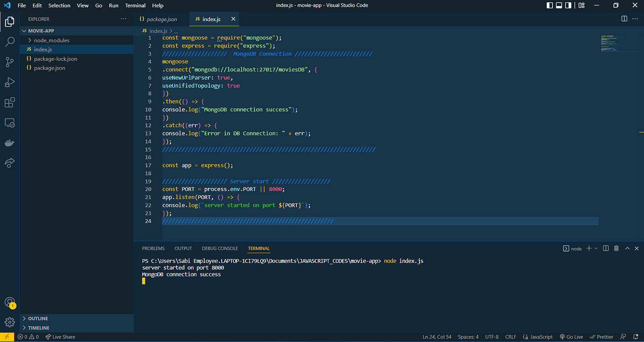644x342 pixels.
Task: Switch to the DEBUG CONSOLE tab
Action: [x=220, y=248]
